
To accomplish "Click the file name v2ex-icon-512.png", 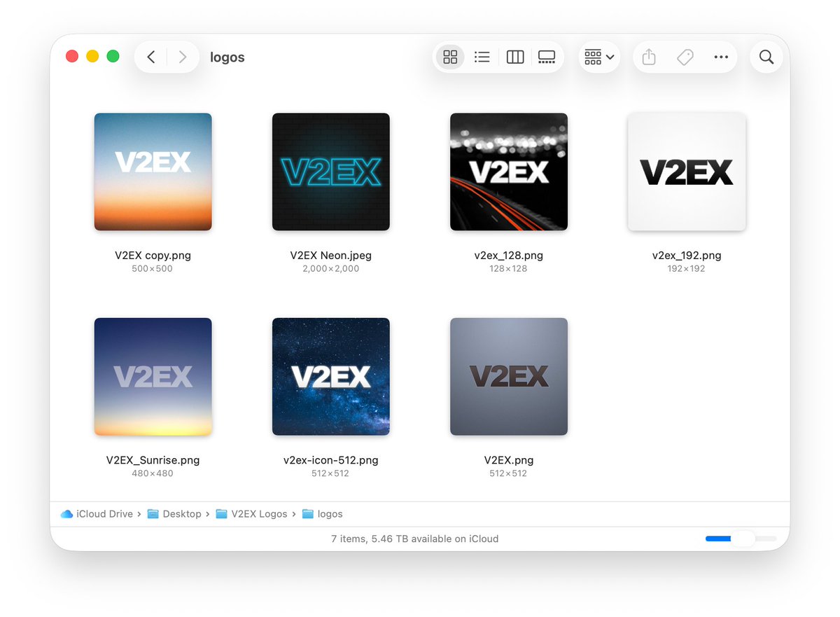I will pos(331,460).
